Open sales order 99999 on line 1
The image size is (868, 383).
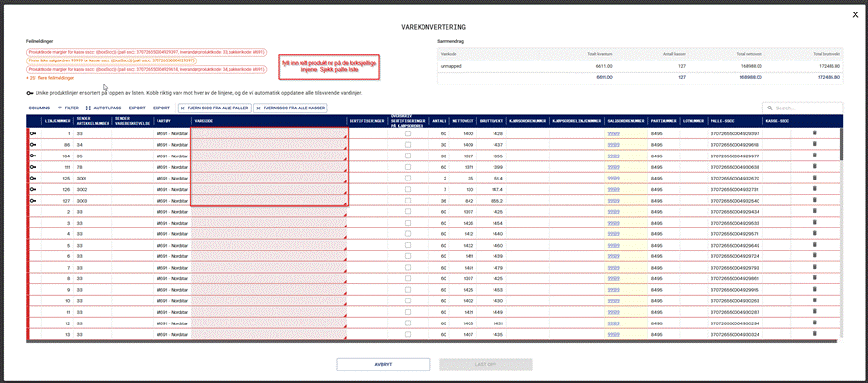[x=613, y=134]
